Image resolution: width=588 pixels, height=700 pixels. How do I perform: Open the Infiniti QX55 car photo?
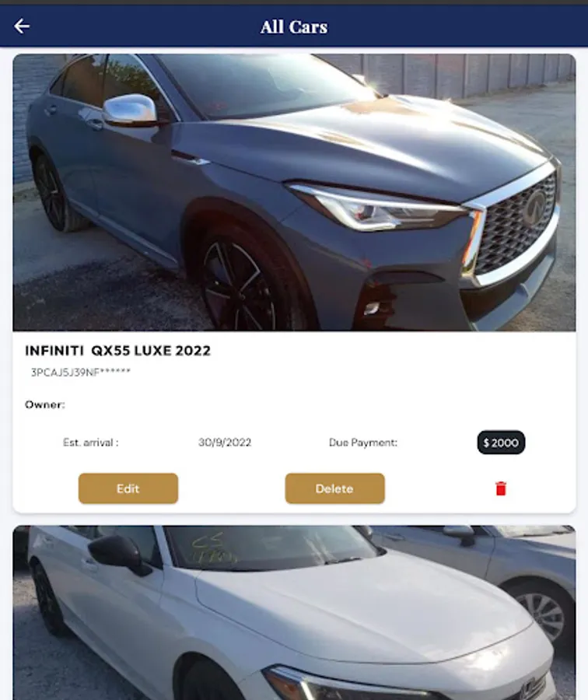294,192
